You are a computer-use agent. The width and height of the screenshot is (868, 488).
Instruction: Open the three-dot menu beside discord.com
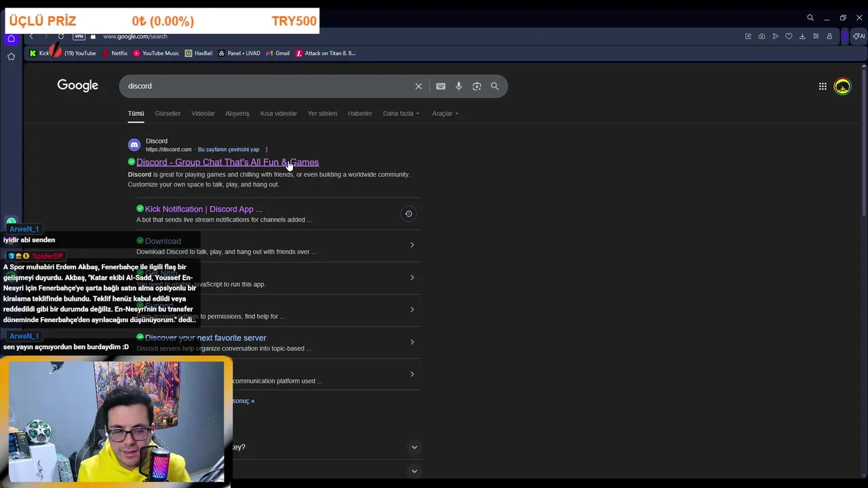(x=267, y=149)
